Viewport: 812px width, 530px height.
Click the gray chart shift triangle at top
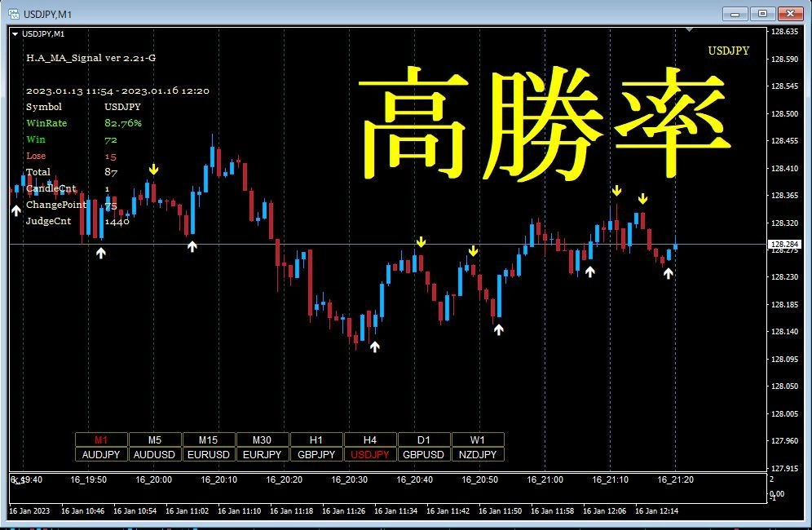[690, 30]
